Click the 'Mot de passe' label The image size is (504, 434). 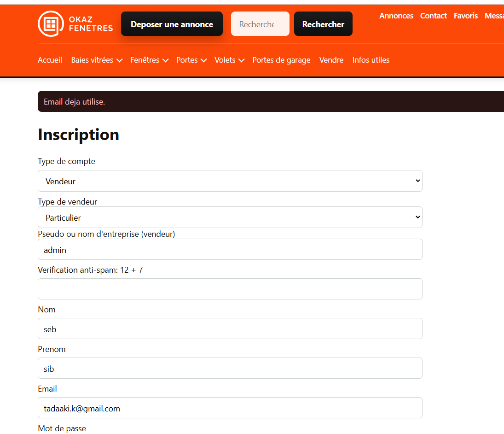point(62,428)
